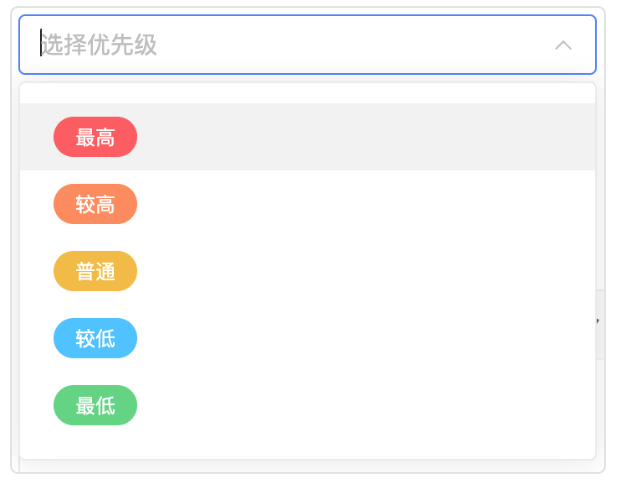Collapse the priority dropdown with the chevron arrow
Screen dimensions: 622x484
[563, 45]
